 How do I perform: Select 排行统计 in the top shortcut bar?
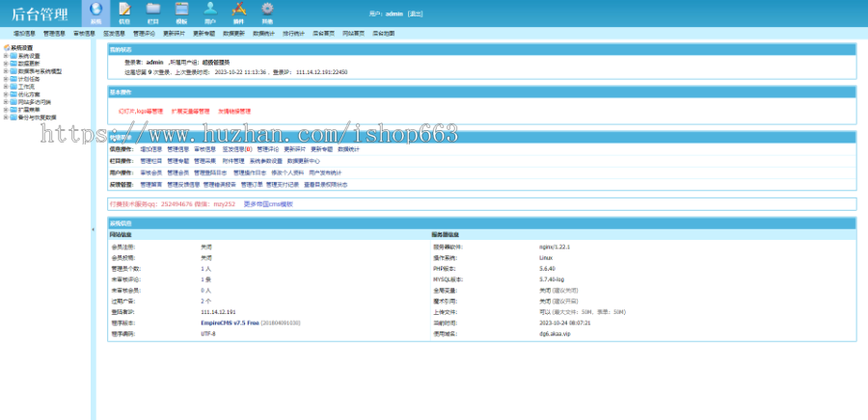[x=293, y=33]
